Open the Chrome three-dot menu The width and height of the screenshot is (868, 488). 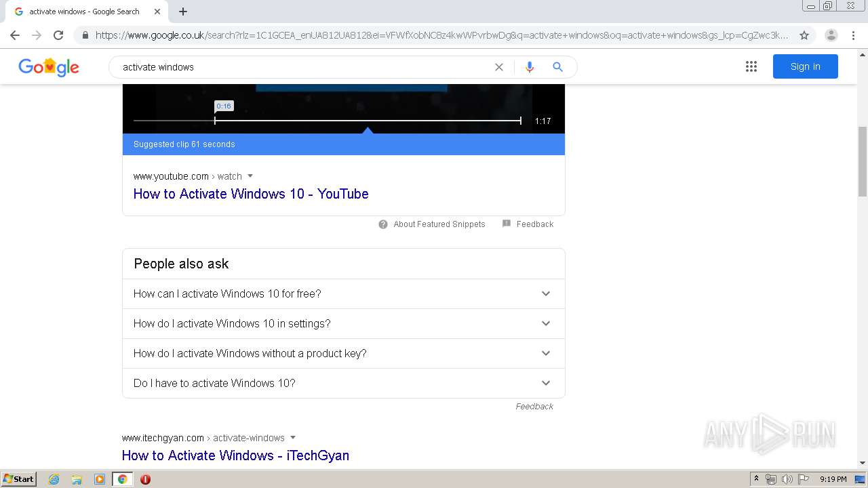point(853,35)
